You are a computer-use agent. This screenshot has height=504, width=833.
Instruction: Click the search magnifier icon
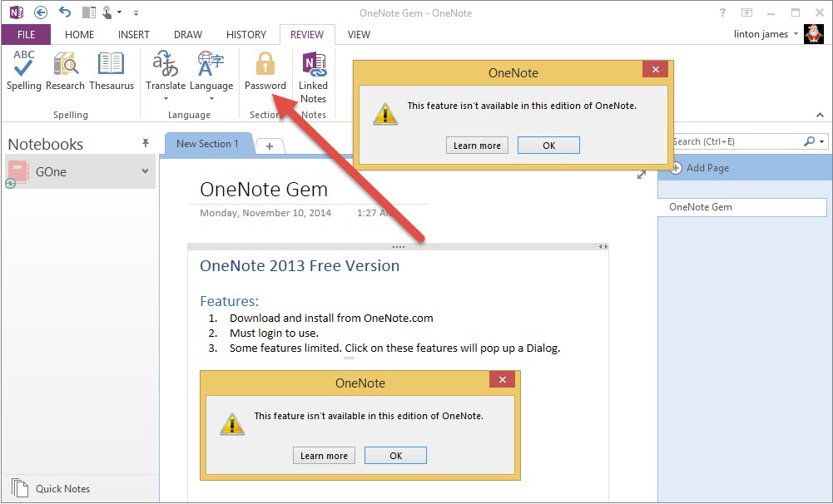click(809, 141)
